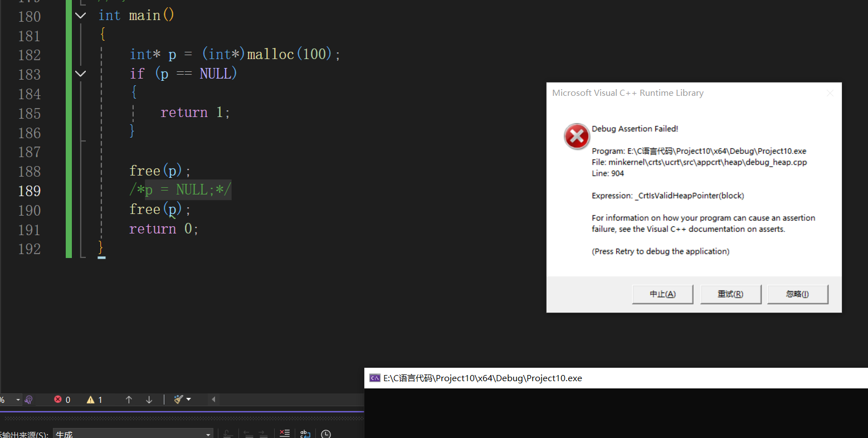Click the find message in code icon
The image size is (868, 438).
[x=228, y=434]
